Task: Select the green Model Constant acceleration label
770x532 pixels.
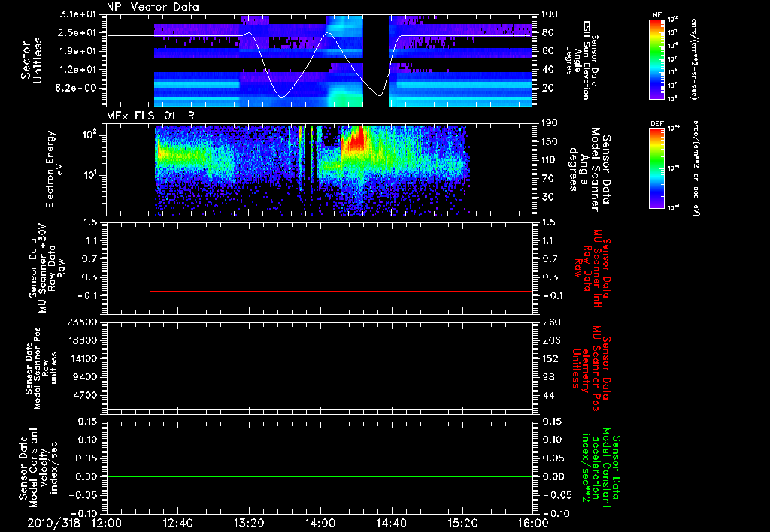Action: click(x=601, y=467)
